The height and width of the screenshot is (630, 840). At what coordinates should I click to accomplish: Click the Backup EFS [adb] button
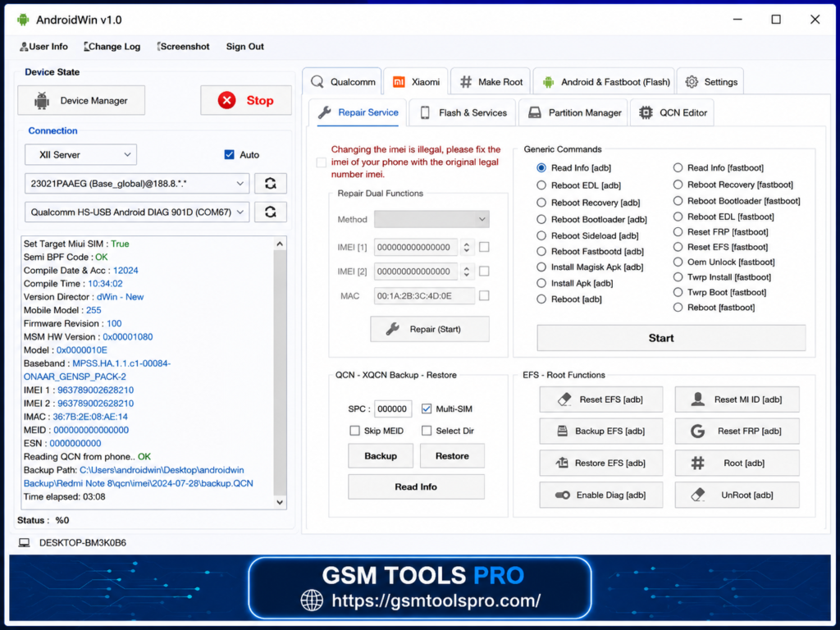pyautogui.click(x=601, y=431)
